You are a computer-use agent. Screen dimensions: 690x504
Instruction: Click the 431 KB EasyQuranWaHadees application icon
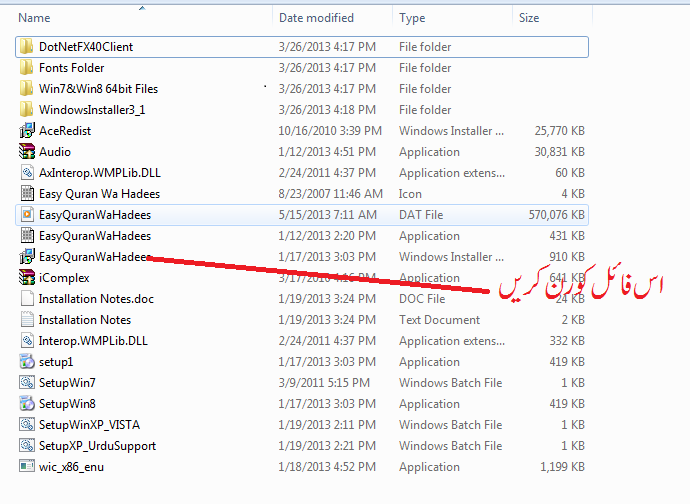pos(27,235)
